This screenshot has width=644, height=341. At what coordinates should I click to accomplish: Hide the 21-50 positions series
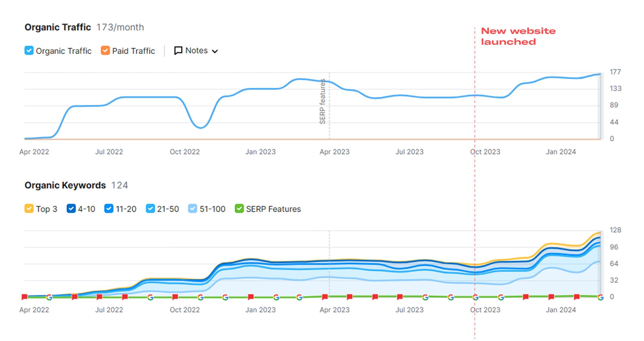150,209
